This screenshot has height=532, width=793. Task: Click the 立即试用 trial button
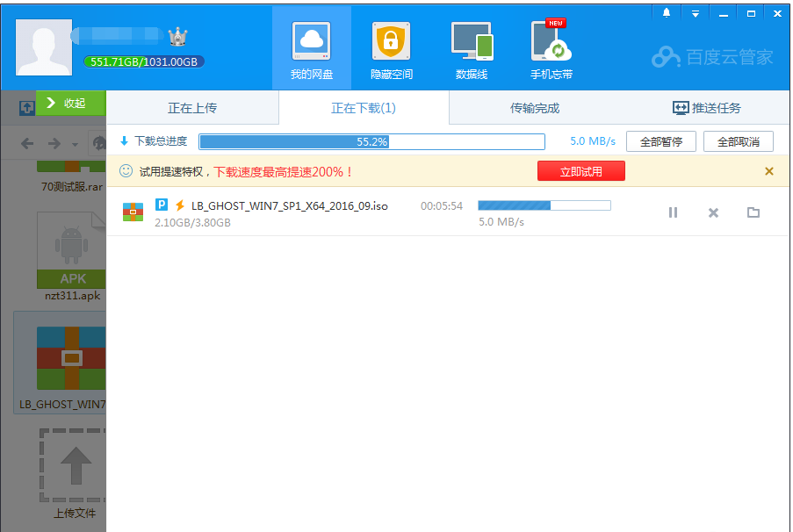[x=580, y=171]
